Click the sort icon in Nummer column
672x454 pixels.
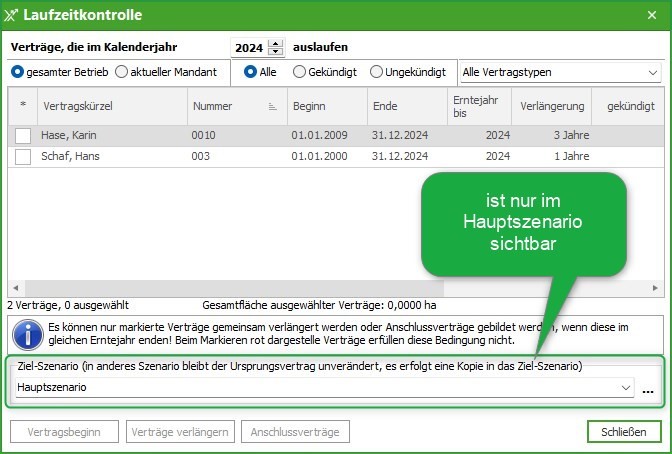coord(273,106)
